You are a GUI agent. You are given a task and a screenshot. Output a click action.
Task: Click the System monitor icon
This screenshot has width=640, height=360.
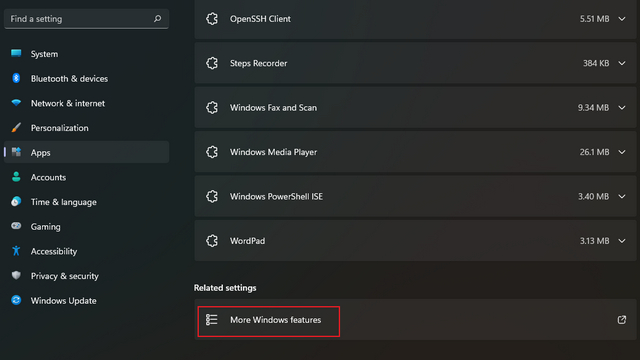[x=16, y=53]
